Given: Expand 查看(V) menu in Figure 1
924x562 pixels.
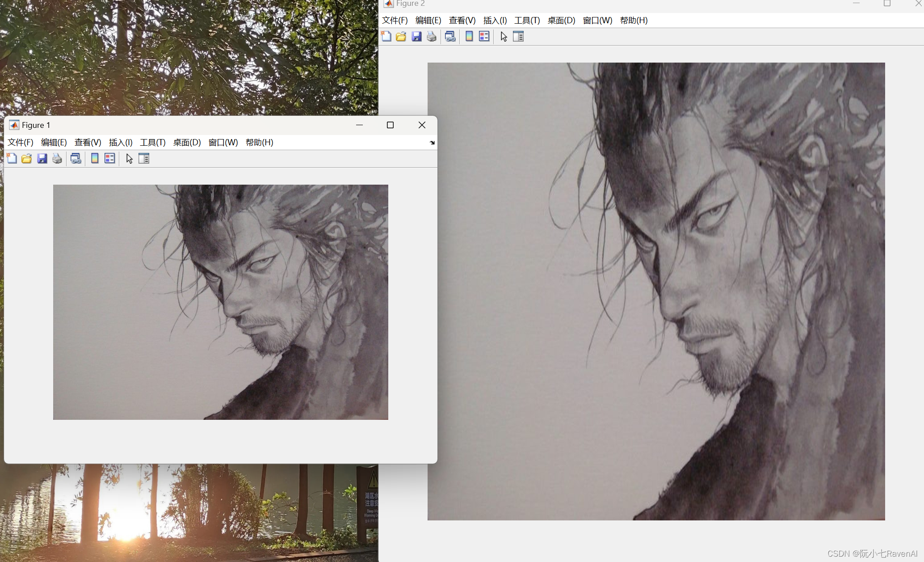Looking at the screenshot, I should point(88,142).
